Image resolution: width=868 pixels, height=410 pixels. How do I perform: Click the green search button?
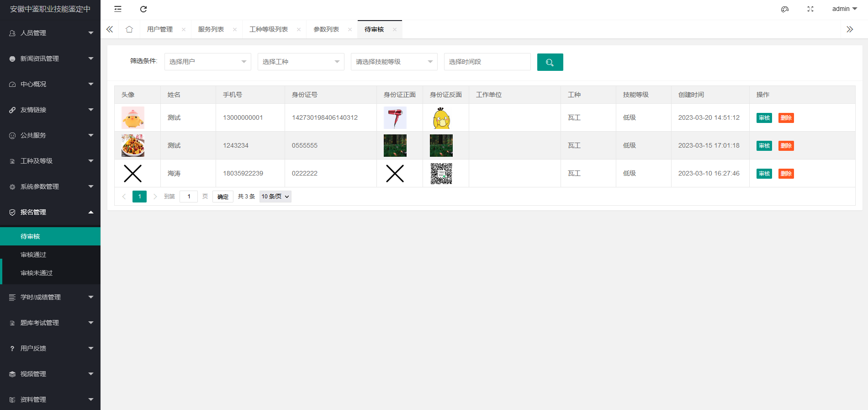550,62
